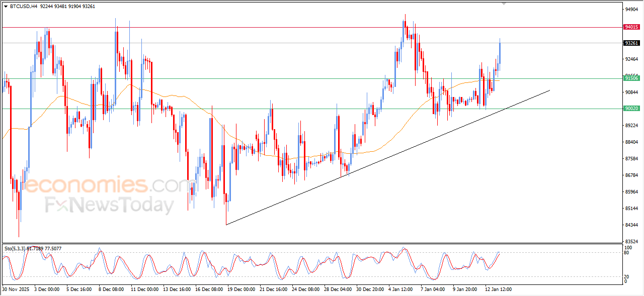The width and height of the screenshot is (644, 296).
Task: Click the 8 Dec 08:00 date label
Action: coord(111,289)
